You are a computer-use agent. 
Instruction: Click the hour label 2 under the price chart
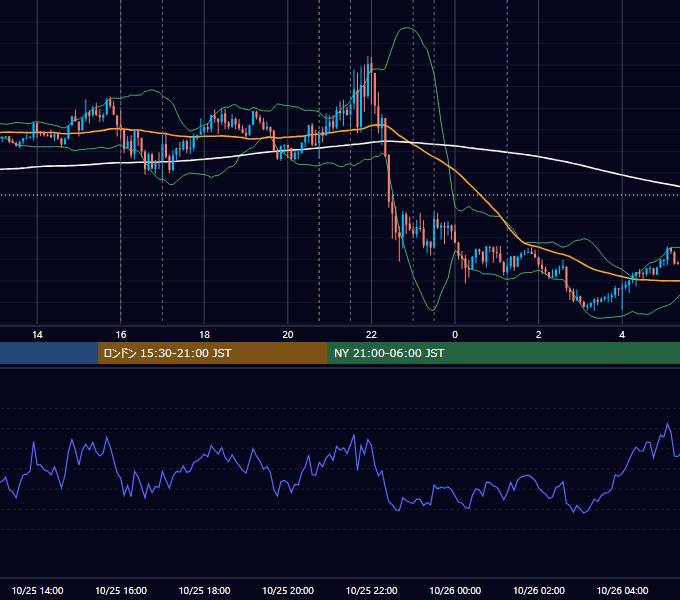point(539,335)
